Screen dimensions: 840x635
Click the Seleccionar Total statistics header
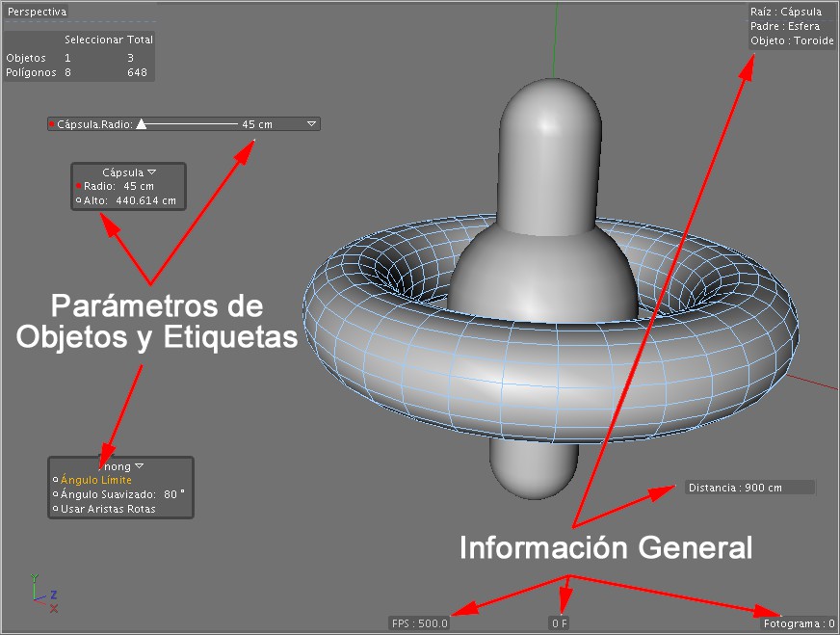click(x=109, y=40)
